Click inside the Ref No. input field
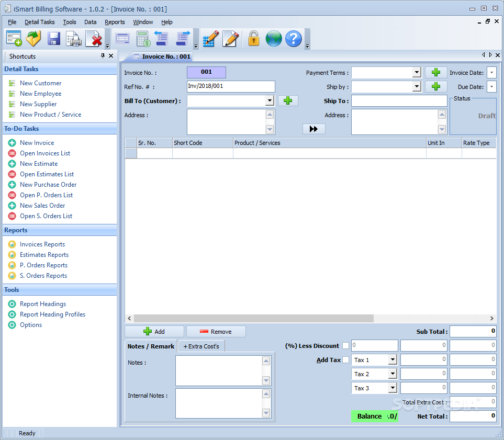Viewport: 504px width, 440px height. click(230, 86)
